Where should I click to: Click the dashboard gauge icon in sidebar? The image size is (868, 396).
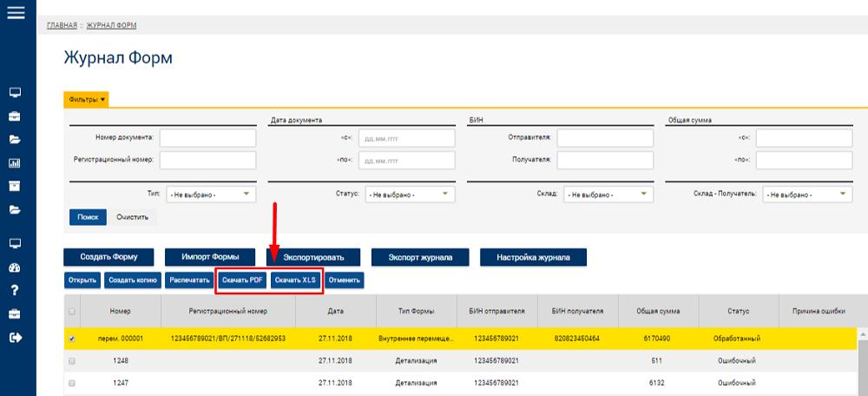15,267
